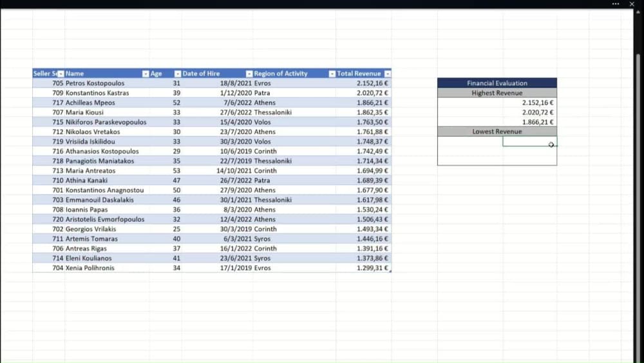Select the Konstantinos Anagnostou name cell

[x=107, y=190]
